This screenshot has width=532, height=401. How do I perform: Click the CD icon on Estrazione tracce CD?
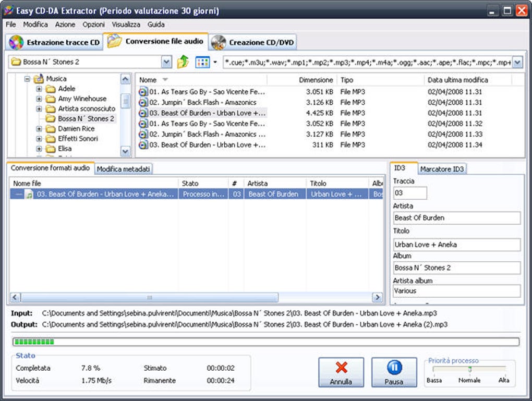[16, 42]
